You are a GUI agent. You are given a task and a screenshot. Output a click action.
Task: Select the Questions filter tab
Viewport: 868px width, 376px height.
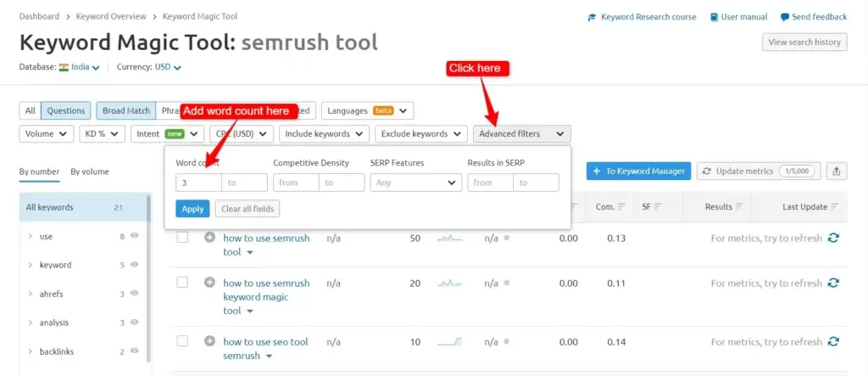pos(66,110)
